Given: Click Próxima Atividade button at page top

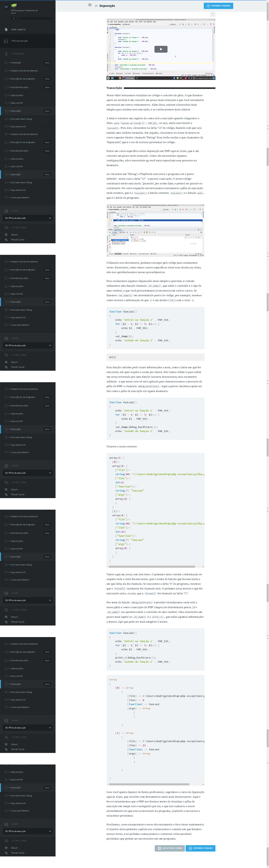Looking at the screenshot, I should (x=218, y=6).
